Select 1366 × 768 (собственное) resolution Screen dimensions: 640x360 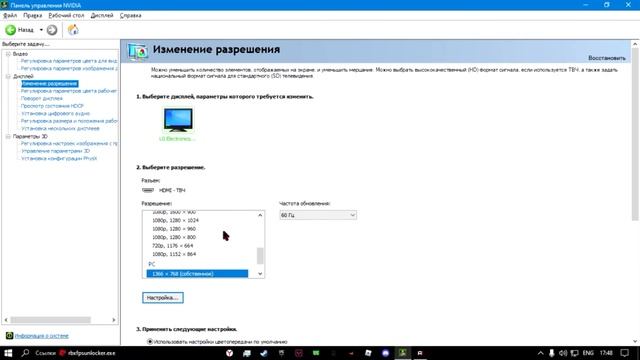197,274
